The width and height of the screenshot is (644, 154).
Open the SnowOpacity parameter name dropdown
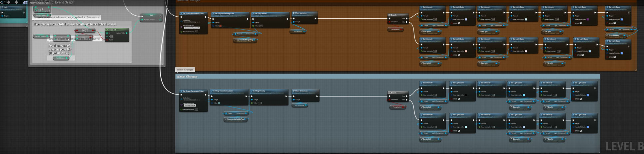190,105
